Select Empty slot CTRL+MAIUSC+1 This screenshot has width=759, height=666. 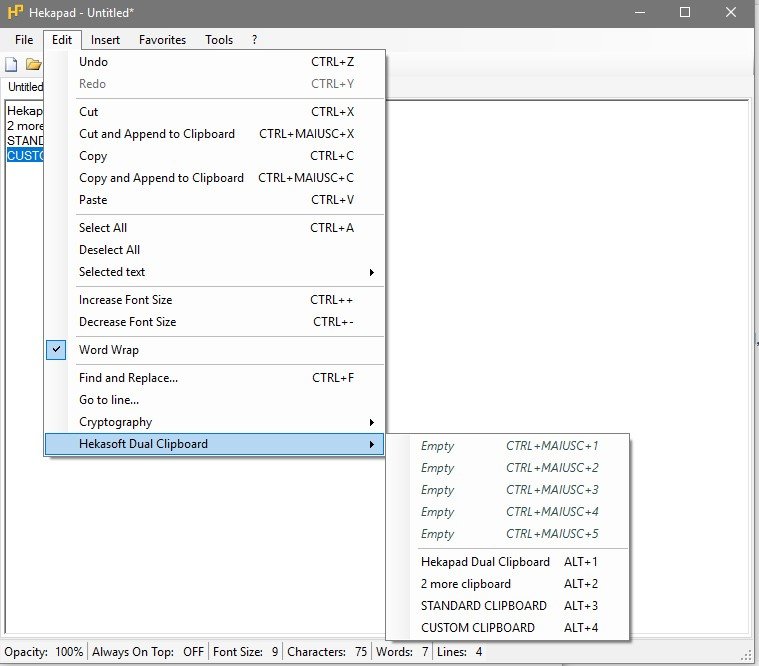tap(508, 446)
